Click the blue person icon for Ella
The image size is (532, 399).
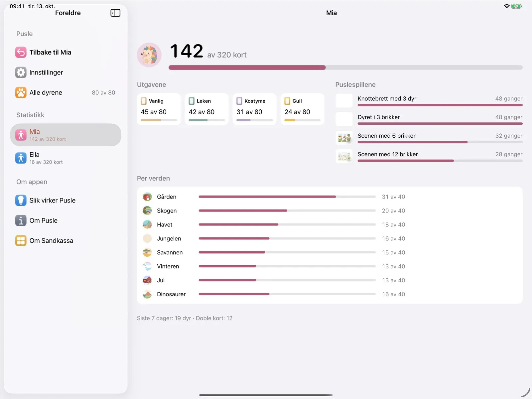[21, 158]
